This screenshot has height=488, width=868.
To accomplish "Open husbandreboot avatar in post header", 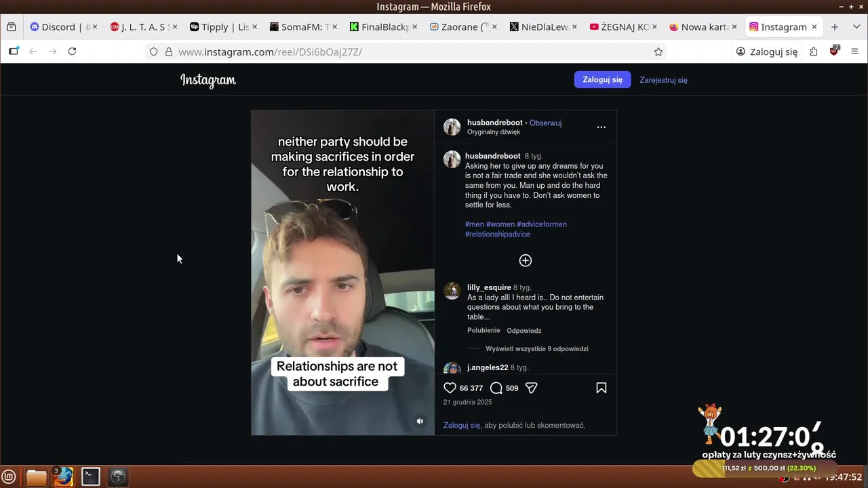I will tap(452, 127).
